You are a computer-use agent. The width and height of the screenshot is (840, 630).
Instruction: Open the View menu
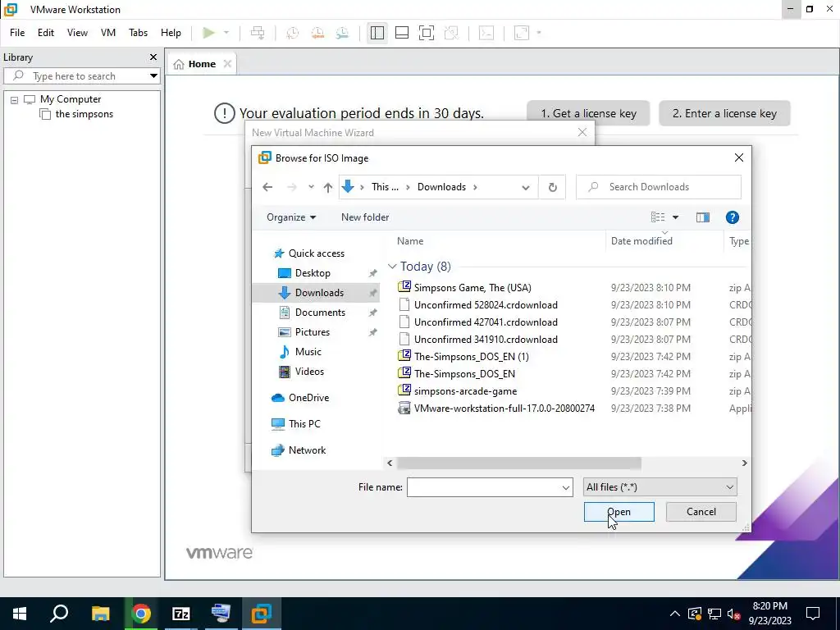(77, 33)
